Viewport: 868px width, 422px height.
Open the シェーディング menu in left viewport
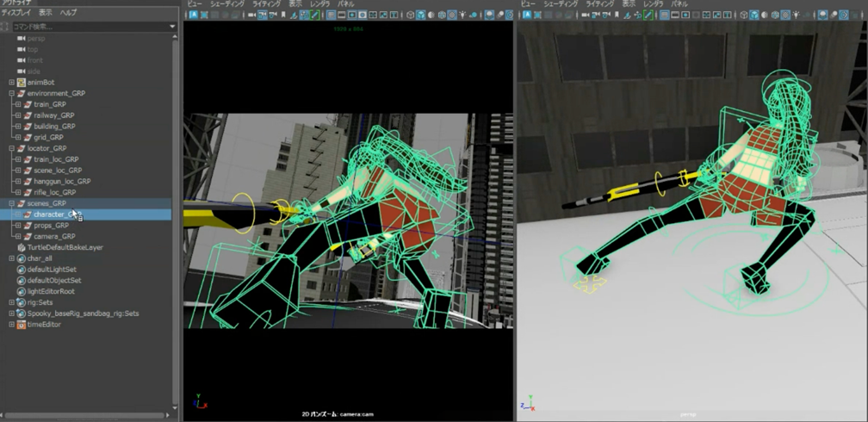point(226,4)
